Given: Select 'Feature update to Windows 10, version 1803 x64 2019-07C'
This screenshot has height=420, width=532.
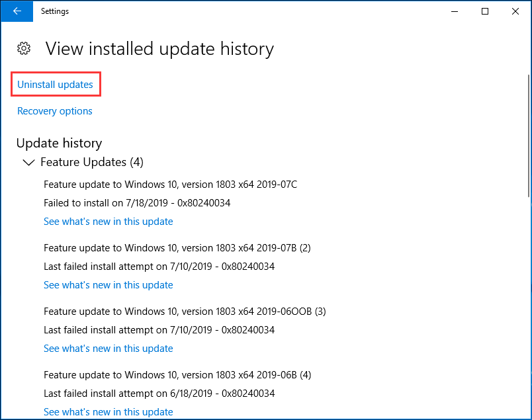Looking at the screenshot, I should click(x=170, y=185).
